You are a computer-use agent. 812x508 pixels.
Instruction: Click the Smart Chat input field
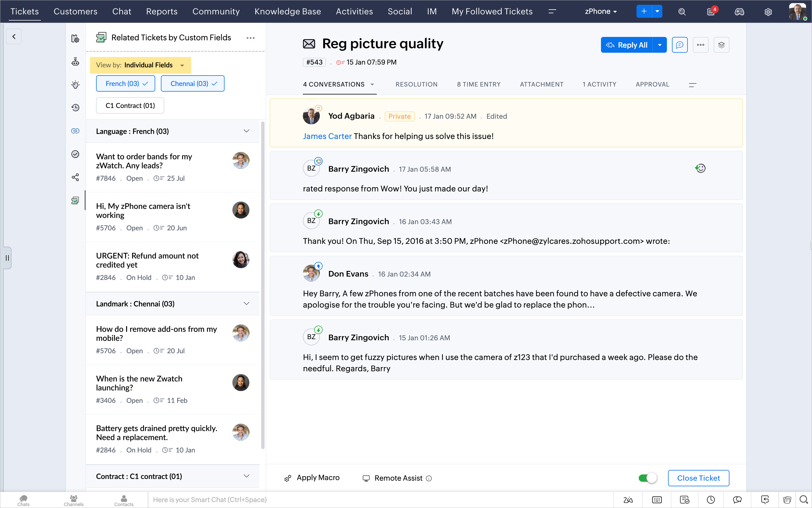[380, 500]
